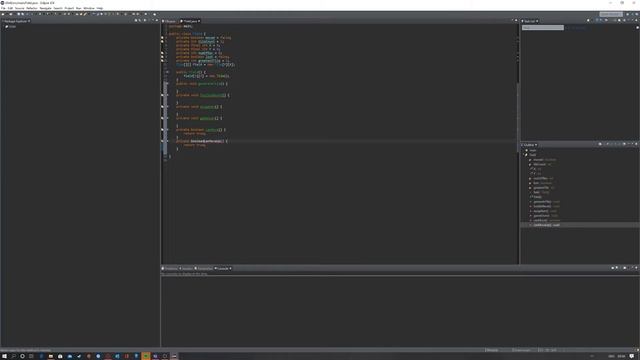The image size is (640, 360).
Task: Open the Help menu
Action: (x=100, y=8)
